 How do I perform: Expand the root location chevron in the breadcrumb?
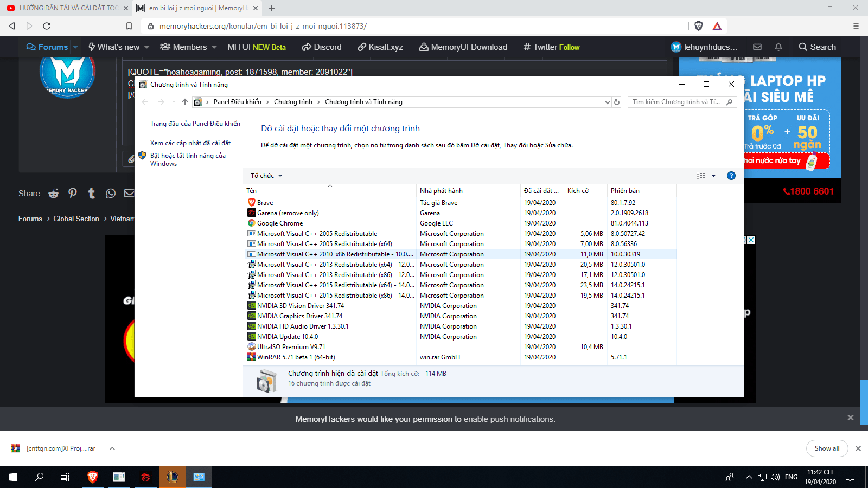[207, 102]
